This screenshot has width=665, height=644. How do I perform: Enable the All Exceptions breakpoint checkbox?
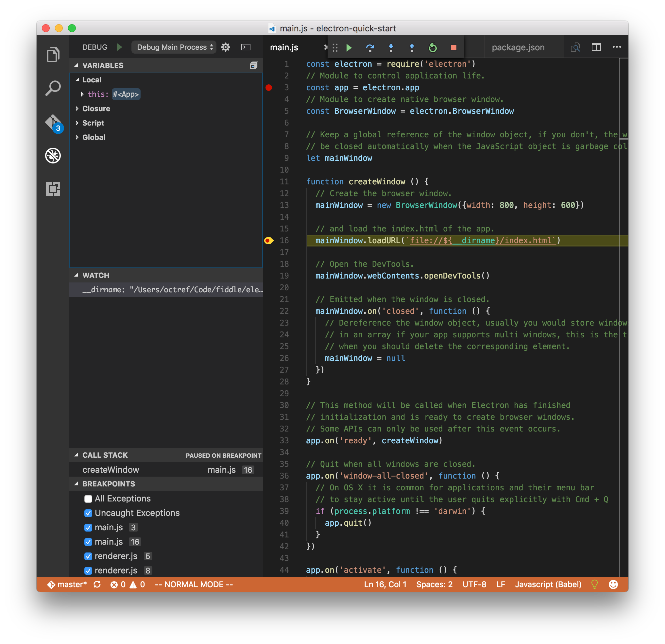88,499
